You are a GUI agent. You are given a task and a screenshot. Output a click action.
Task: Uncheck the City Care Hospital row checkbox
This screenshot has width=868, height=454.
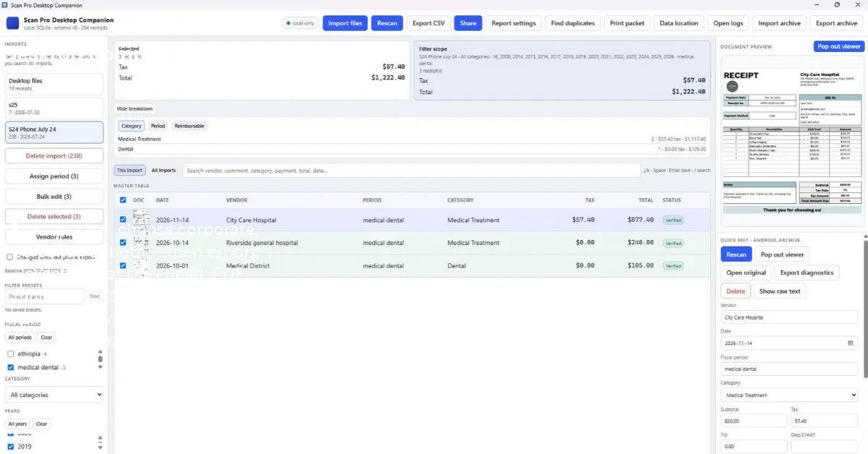(x=123, y=220)
